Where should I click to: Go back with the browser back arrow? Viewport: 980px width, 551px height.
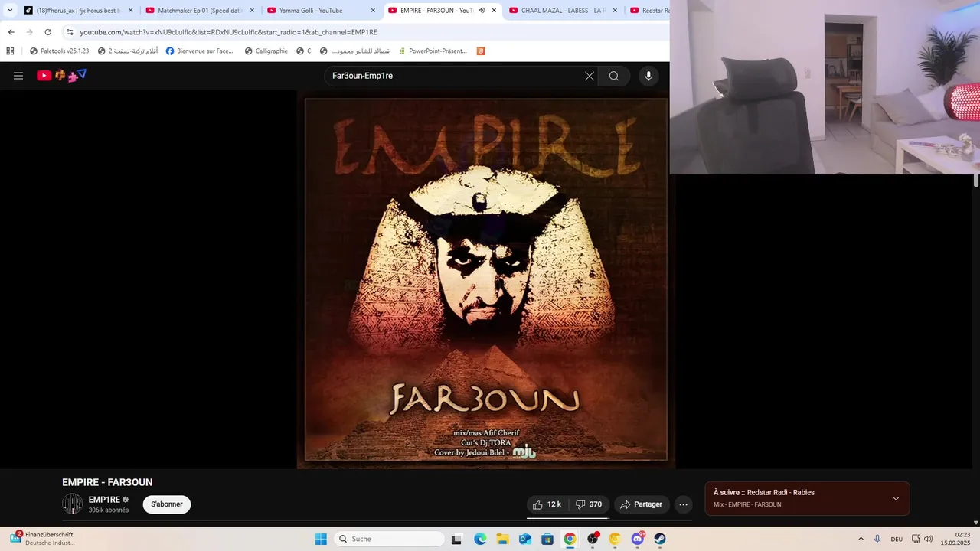(x=11, y=32)
